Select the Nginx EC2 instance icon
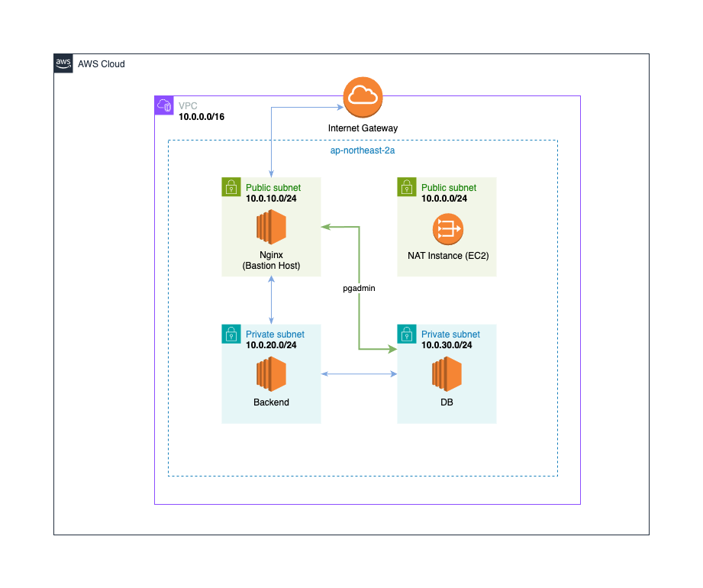 (271, 228)
